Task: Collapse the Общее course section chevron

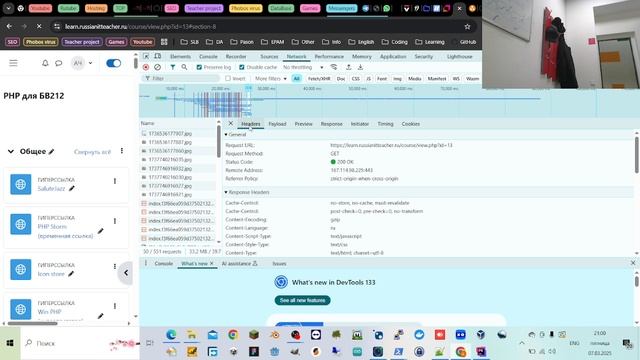Action: point(11,151)
